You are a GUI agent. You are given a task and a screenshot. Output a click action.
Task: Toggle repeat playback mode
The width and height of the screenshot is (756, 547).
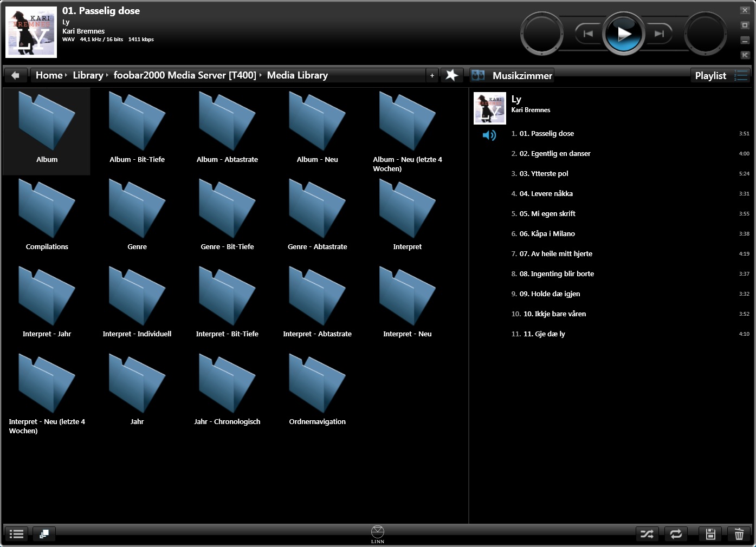coord(676,534)
